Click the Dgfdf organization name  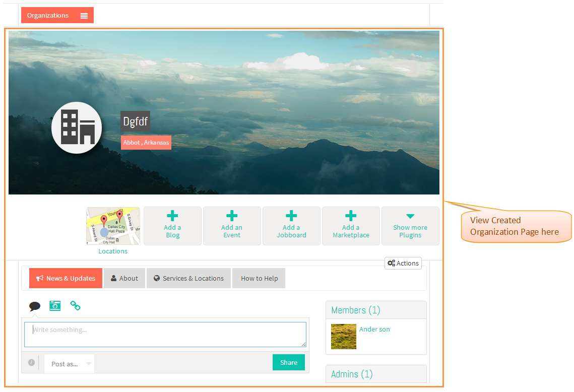(136, 121)
